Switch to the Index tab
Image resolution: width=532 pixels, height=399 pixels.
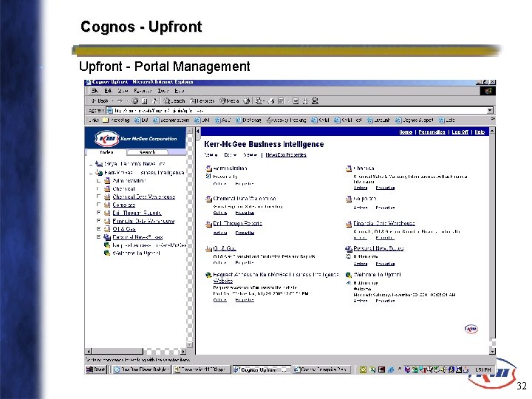click(106, 152)
